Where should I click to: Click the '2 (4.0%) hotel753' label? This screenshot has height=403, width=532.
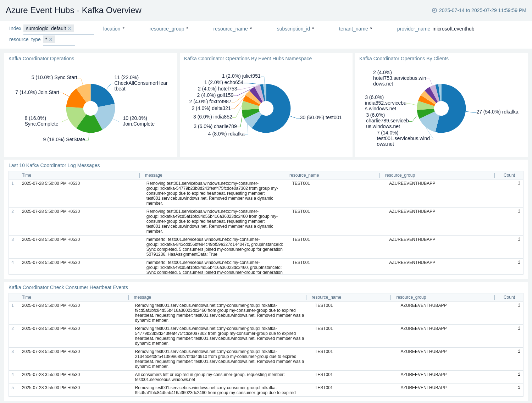click(x=217, y=89)
